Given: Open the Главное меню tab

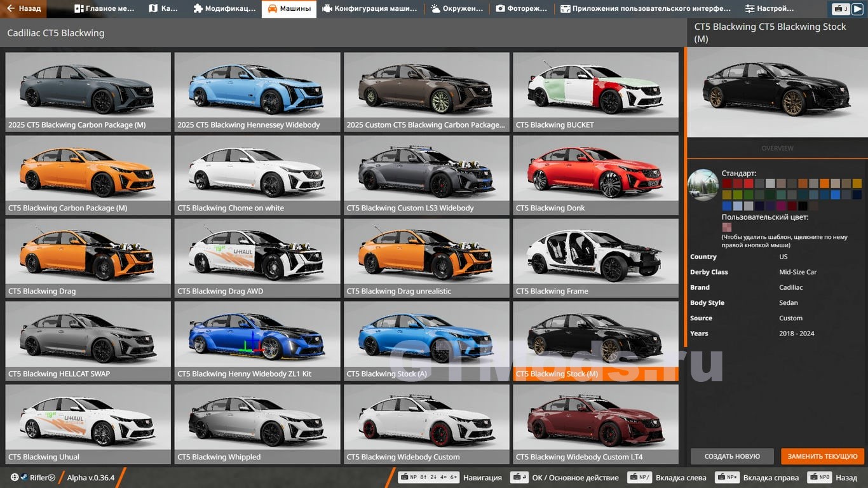Looking at the screenshot, I should click(104, 9).
